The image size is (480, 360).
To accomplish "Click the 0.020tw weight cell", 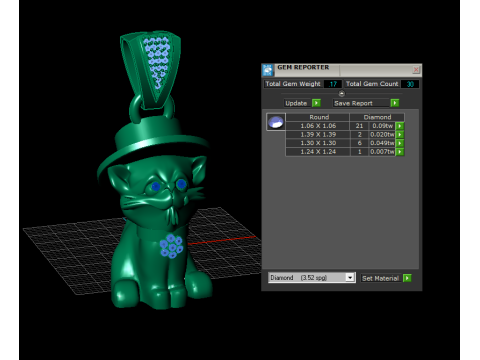I will coord(382,135).
